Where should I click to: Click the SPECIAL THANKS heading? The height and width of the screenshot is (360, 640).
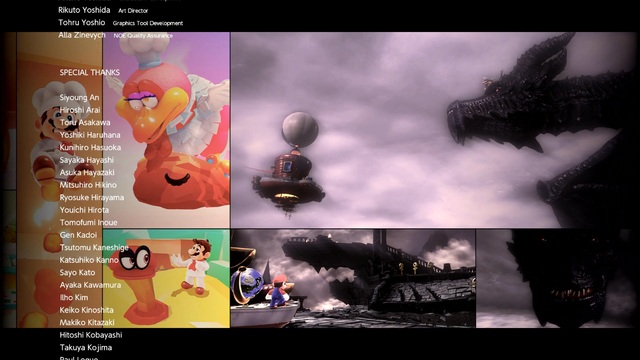90,73
